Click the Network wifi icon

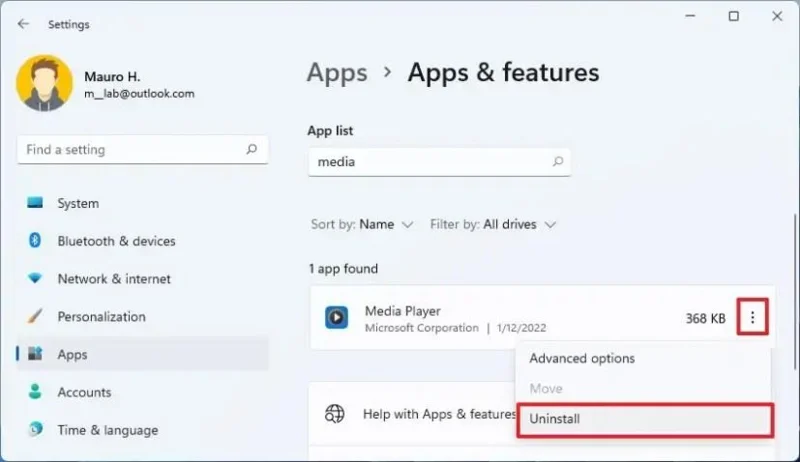click(35, 278)
